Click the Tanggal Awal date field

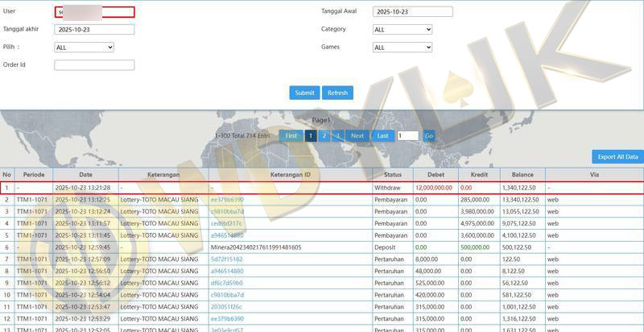click(x=412, y=12)
